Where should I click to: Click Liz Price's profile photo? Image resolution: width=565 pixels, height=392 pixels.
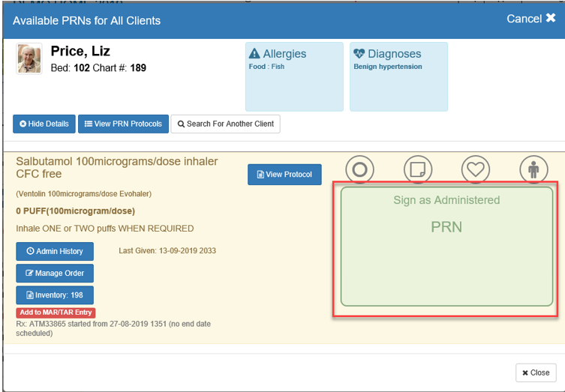pyautogui.click(x=29, y=59)
